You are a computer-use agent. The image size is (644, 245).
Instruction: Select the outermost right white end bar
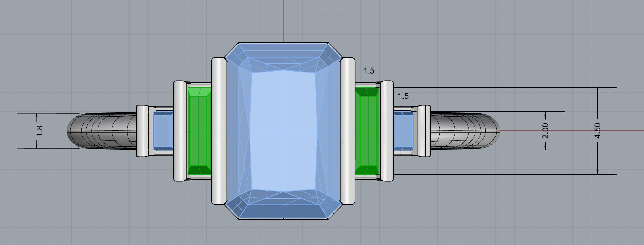[424, 130]
